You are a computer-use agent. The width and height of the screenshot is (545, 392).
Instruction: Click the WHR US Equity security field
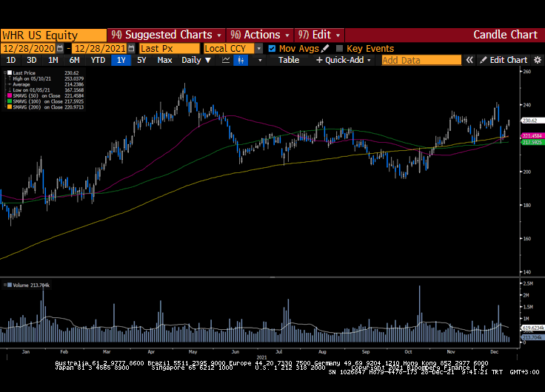coord(53,36)
